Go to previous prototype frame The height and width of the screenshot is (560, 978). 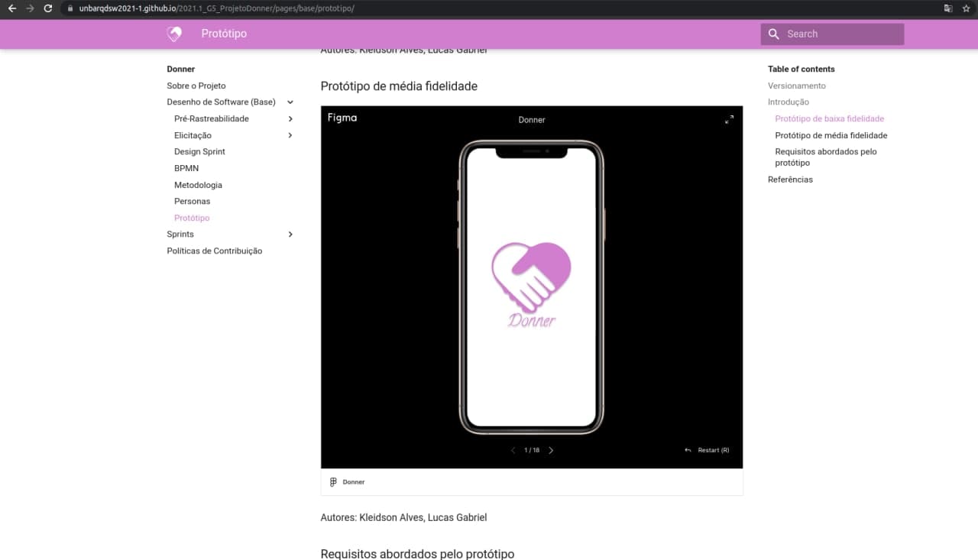pos(513,450)
